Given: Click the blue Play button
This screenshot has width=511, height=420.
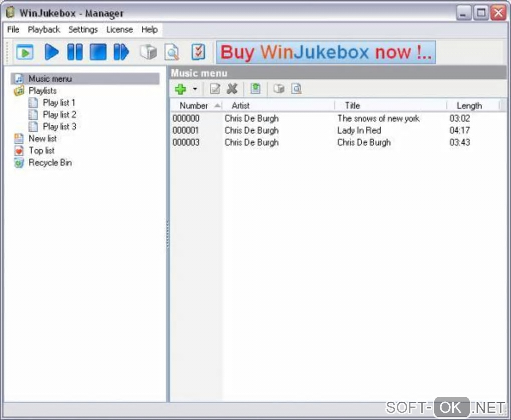Looking at the screenshot, I should pyautogui.click(x=51, y=52).
